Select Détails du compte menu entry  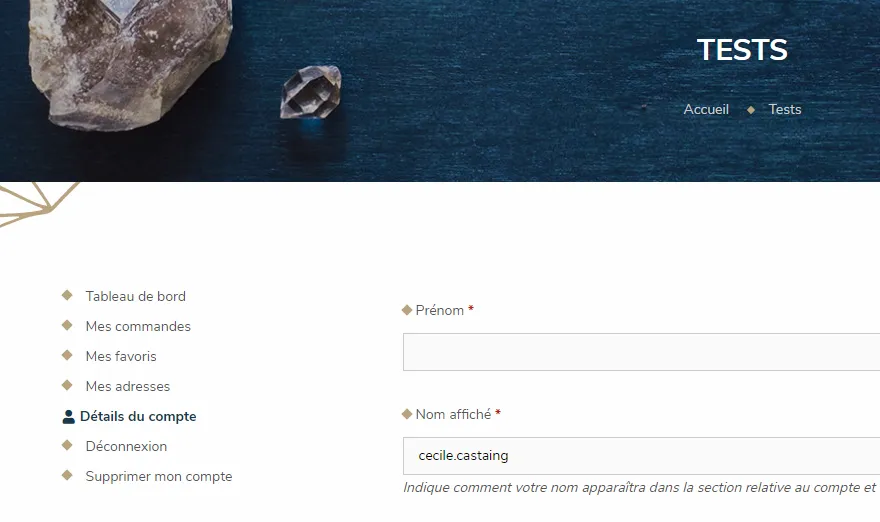(138, 416)
